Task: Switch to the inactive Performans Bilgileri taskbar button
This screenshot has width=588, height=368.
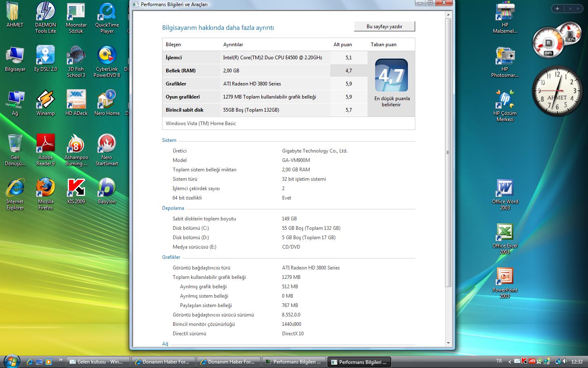Action: 294,362
